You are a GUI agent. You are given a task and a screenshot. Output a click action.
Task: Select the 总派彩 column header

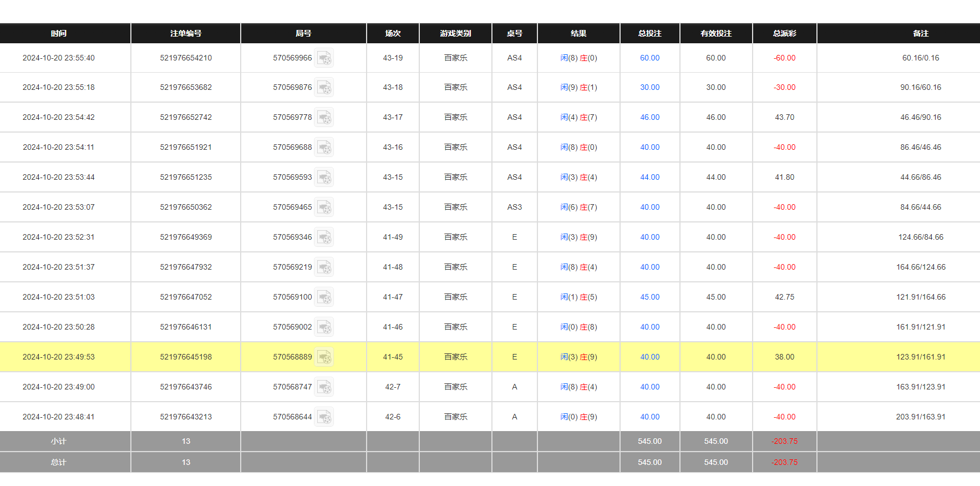(784, 33)
